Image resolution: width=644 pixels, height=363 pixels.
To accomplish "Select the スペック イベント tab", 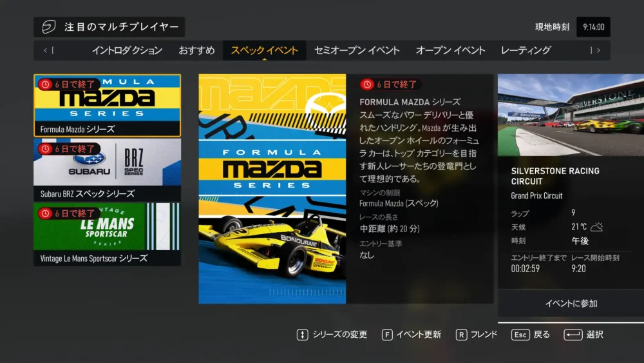I will tap(264, 50).
